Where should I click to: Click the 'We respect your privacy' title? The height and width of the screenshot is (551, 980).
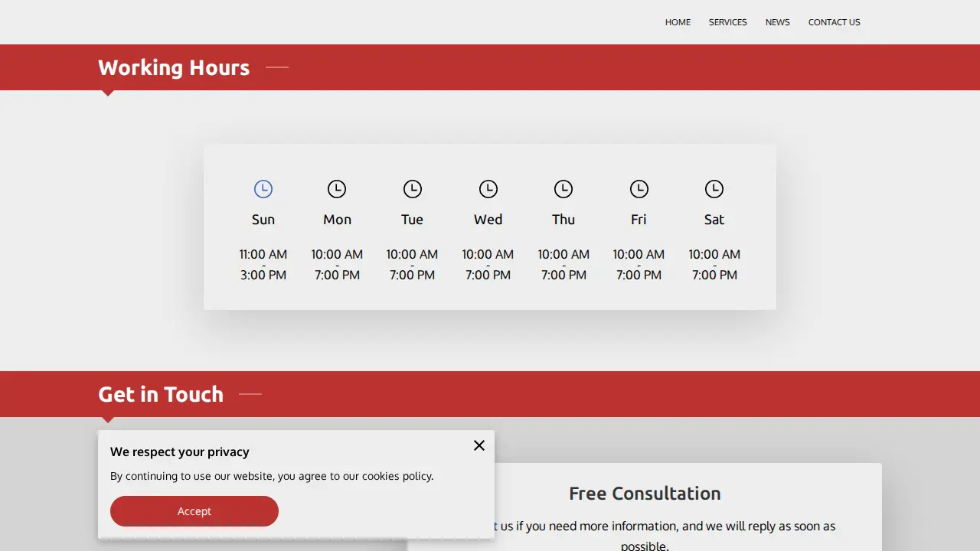click(x=180, y=452)
